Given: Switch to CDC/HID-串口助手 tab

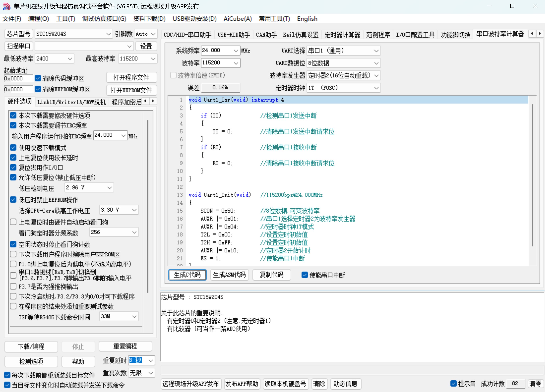Looking at the screenshot, I should tap(187, 35).
